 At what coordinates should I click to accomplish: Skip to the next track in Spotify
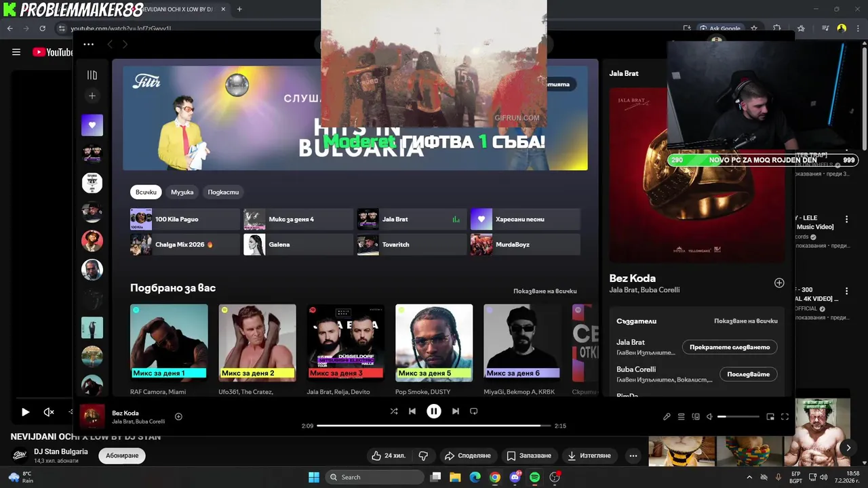[x=456, y=411]
